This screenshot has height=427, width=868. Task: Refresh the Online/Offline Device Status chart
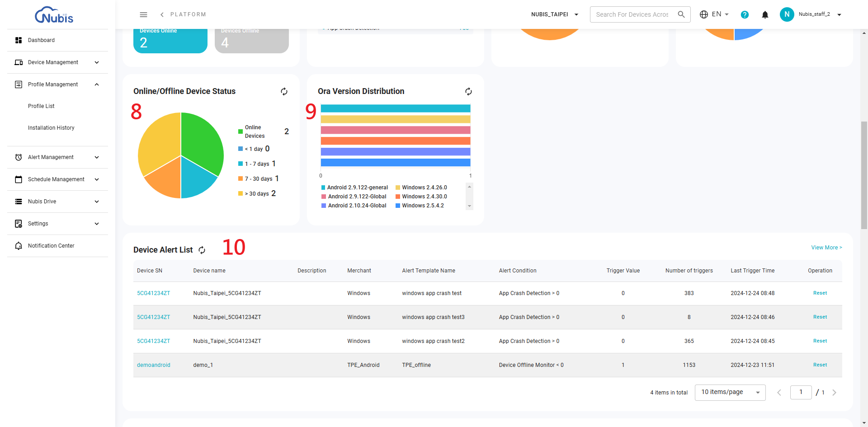tap(284, 91)
